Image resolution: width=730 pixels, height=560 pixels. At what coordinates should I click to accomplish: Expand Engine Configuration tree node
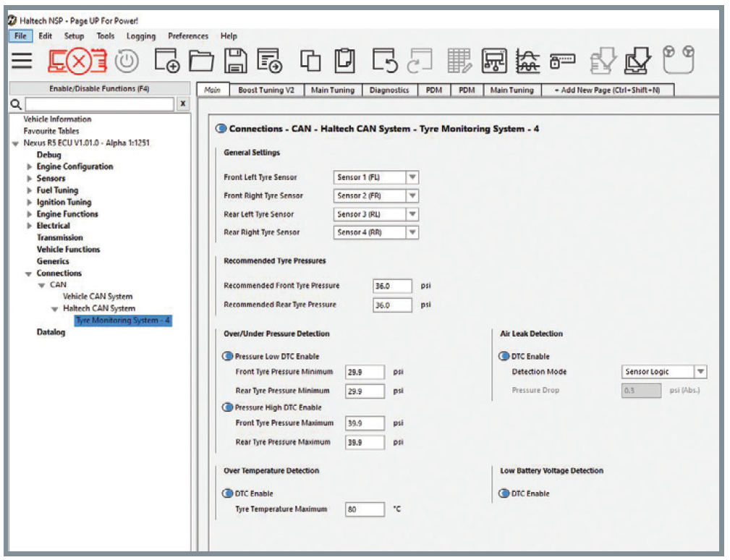pos(30,166)
